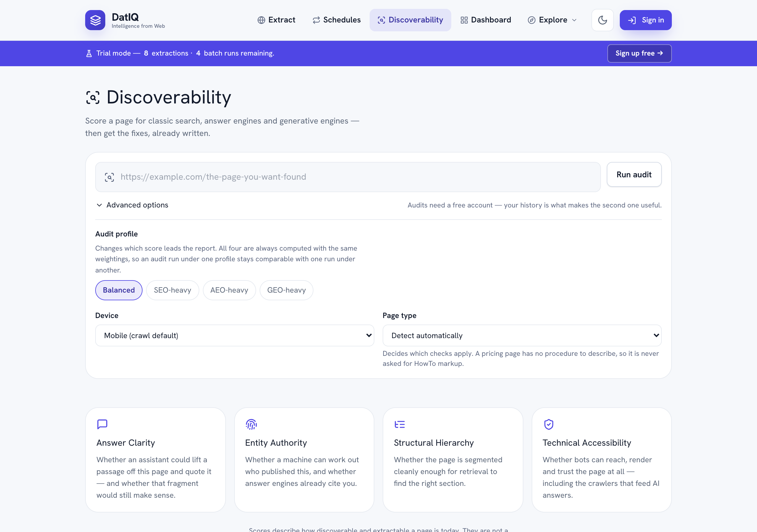Select the AEO-heavy audit profile
This screenshot has width=757, height=532.
(x=229, y=290)
